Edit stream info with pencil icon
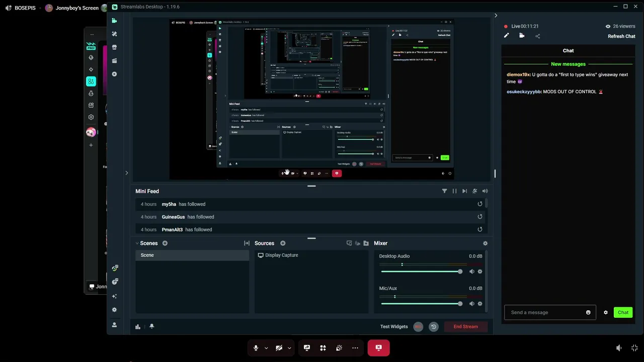The height and width of the screenshot is (362, 644). (x=506, y=36)
